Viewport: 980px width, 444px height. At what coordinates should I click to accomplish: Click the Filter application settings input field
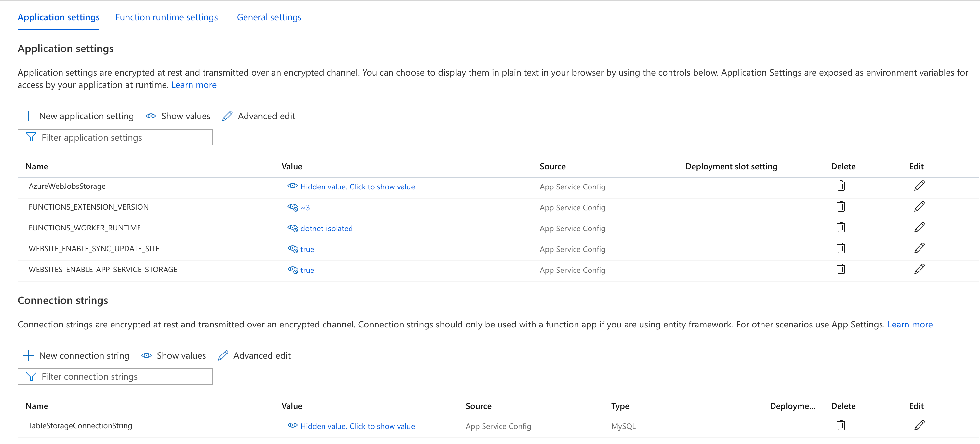coord(115,137)
